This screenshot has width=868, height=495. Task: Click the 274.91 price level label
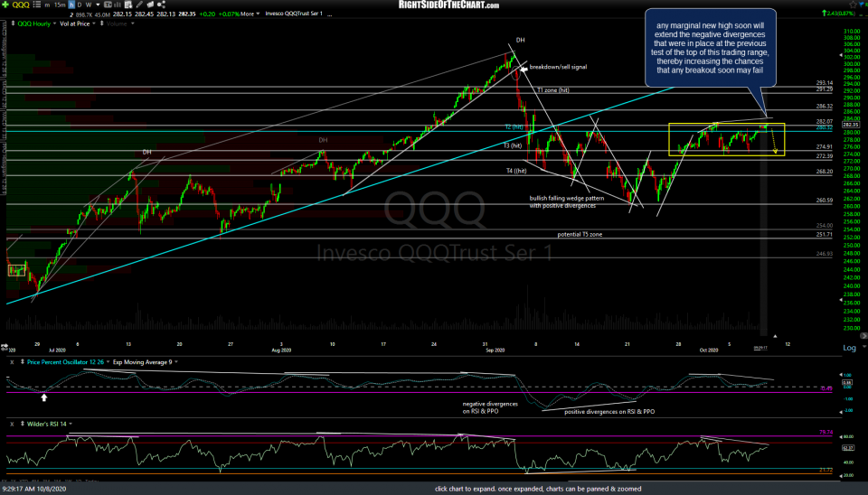point(825,147)
